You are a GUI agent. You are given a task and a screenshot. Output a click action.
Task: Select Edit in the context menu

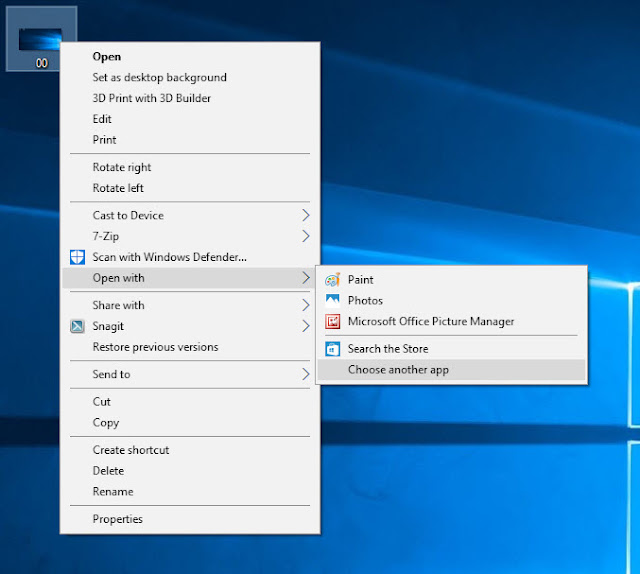(x=190, y=119)
